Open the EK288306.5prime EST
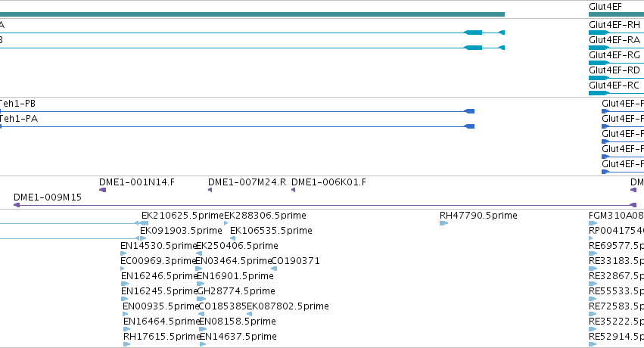Viewport: 644px width, 348px height. coord(265,216)
